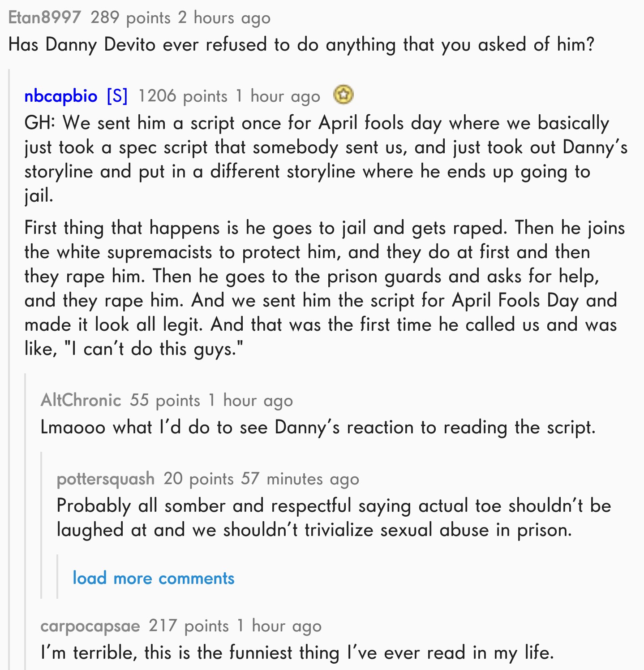The width and height of the screenshot is (644, 670).
Task: Click the 289 points score
Action: pyautogui.click(x=130, y=17)
